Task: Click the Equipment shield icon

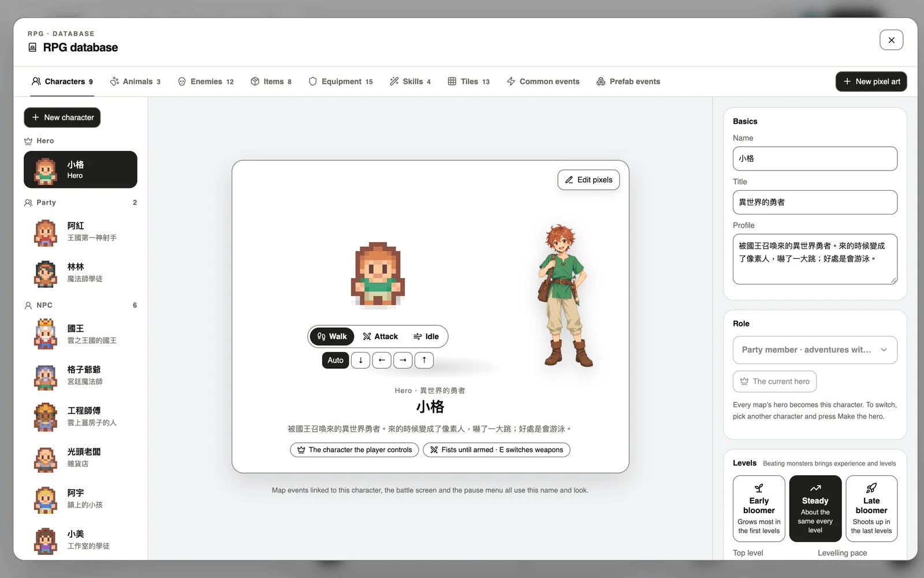Action: 312,81
